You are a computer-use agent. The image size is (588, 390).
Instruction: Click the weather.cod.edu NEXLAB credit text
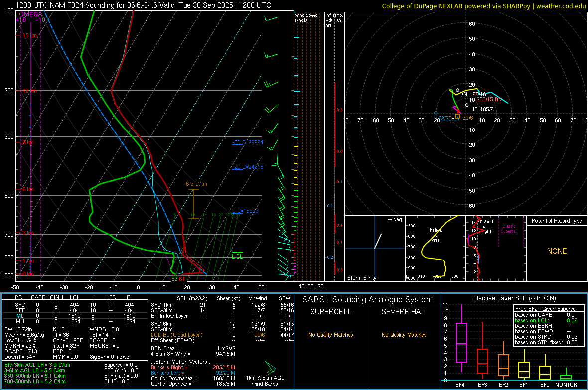coord(484,6)
